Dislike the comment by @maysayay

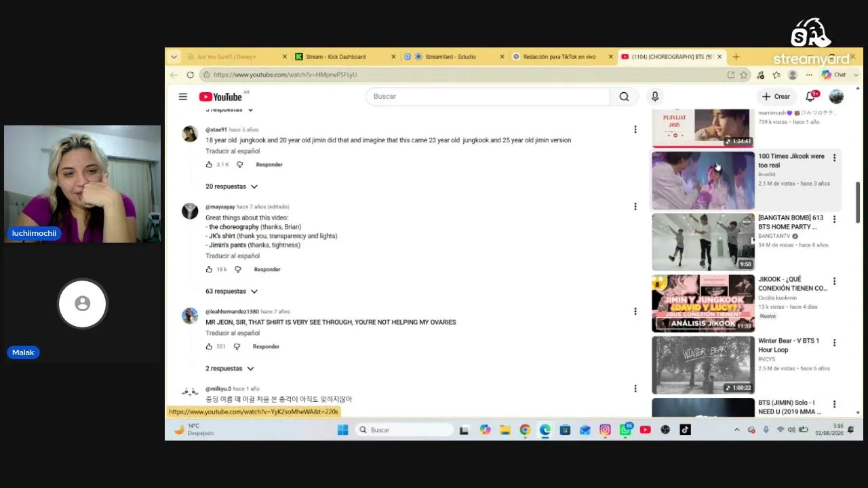[237, 270]
